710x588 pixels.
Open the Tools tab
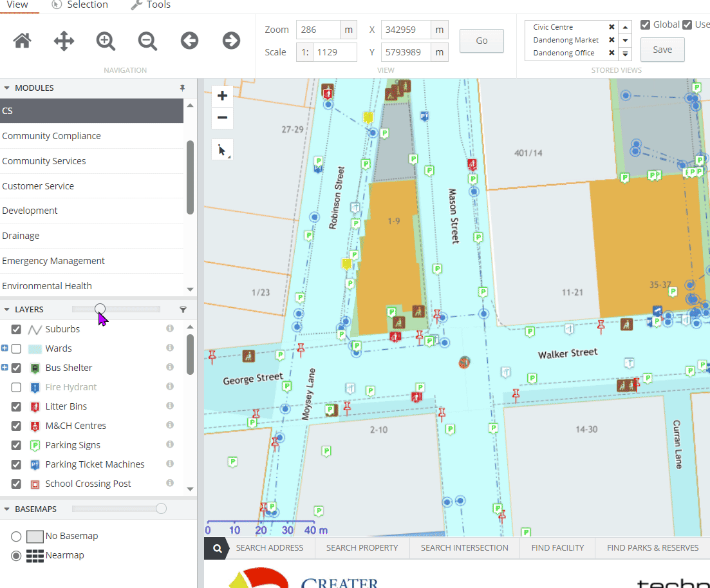tap(151, 5)
